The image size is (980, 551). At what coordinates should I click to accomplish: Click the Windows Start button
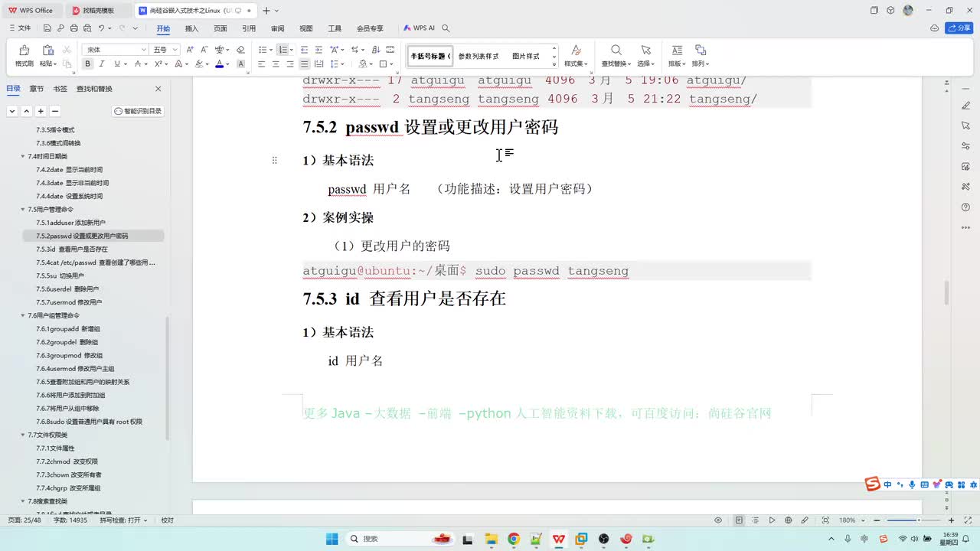pos(332,539)
